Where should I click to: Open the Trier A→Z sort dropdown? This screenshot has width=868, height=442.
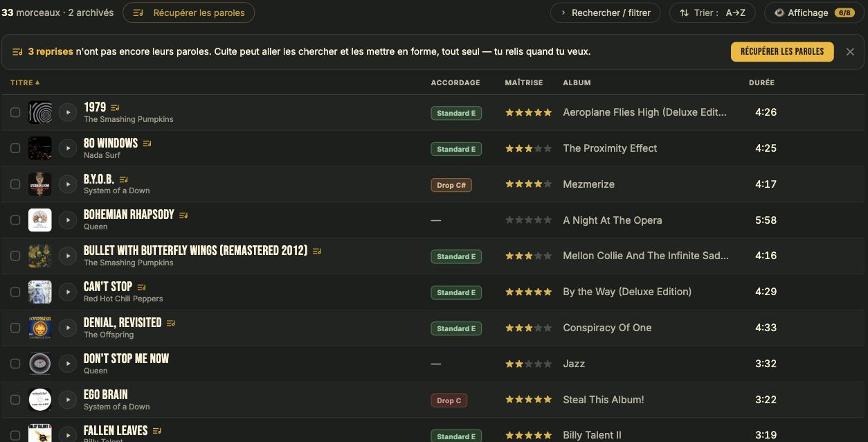[712, 12]
